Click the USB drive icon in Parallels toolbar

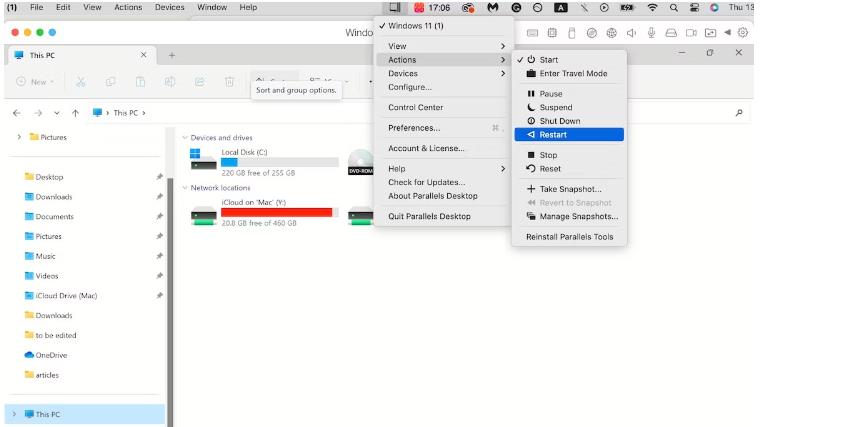pos(571,33)
